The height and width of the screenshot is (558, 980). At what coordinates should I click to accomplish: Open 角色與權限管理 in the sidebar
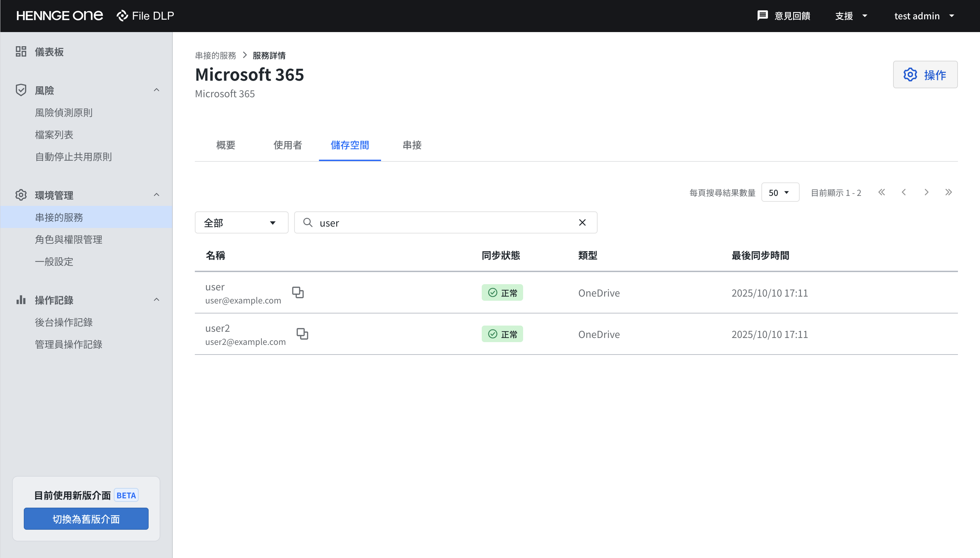tap(69, 240)
